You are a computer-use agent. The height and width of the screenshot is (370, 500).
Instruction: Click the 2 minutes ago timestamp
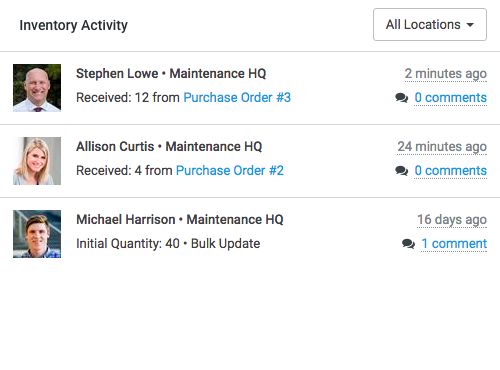[446, 74]
